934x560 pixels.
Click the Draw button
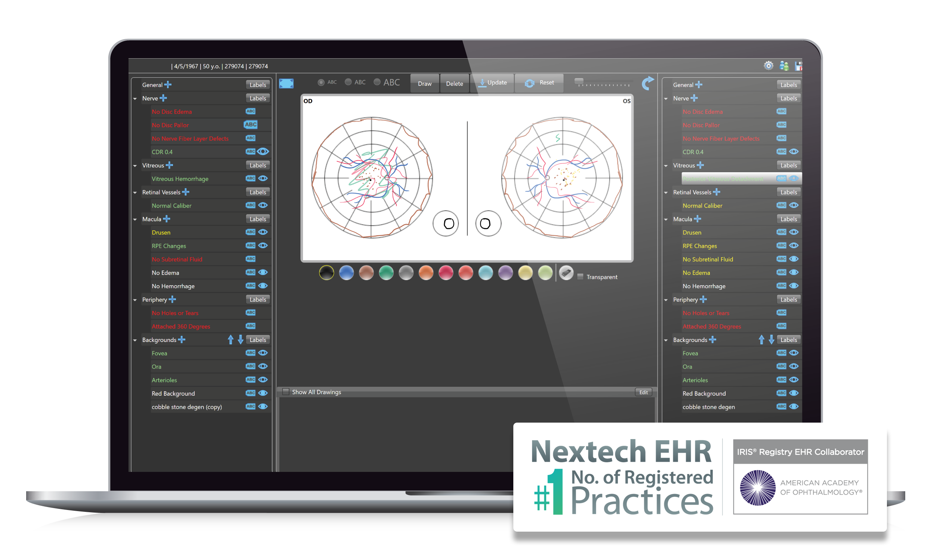425,83
